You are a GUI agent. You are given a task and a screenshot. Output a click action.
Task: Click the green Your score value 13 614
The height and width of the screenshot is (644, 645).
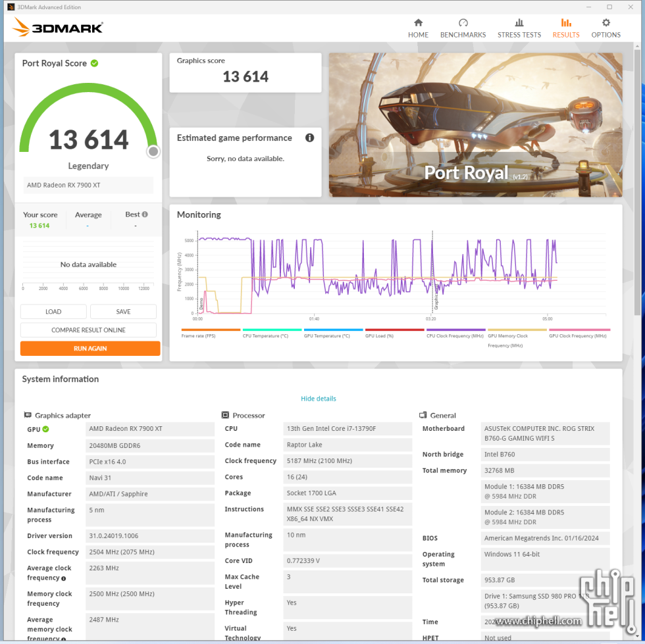pos(39,226)
